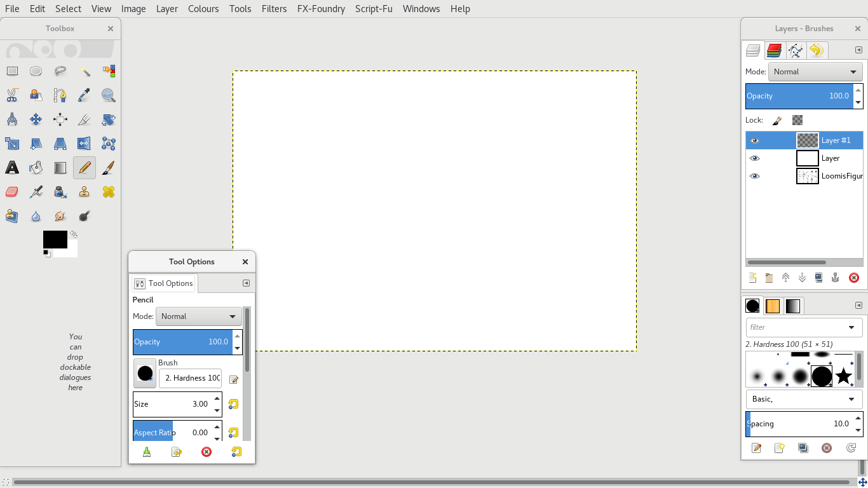The image size is (868, 488).
Task: Select the Eraser tool
Action: (12, 192)
